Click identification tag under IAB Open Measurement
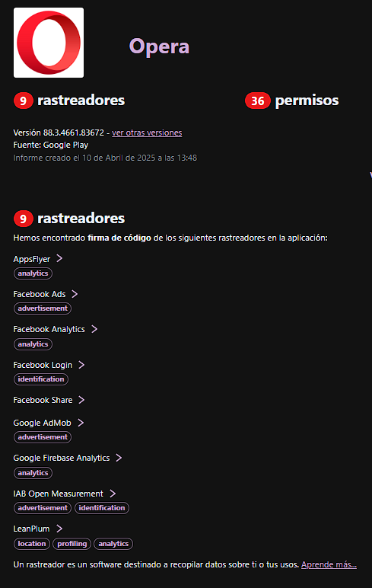Viewport: 372px width, 588px height. coord(102,508)
